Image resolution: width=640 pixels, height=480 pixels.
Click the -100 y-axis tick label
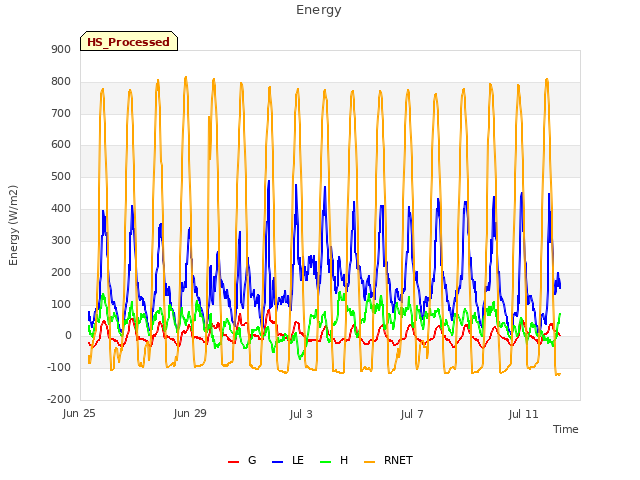point(59,367)
